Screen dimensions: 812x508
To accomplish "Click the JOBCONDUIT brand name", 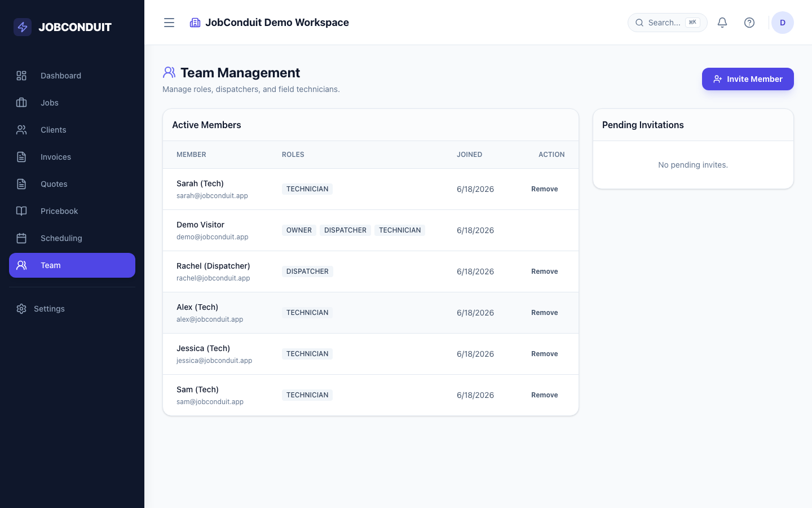I will 75,27.
